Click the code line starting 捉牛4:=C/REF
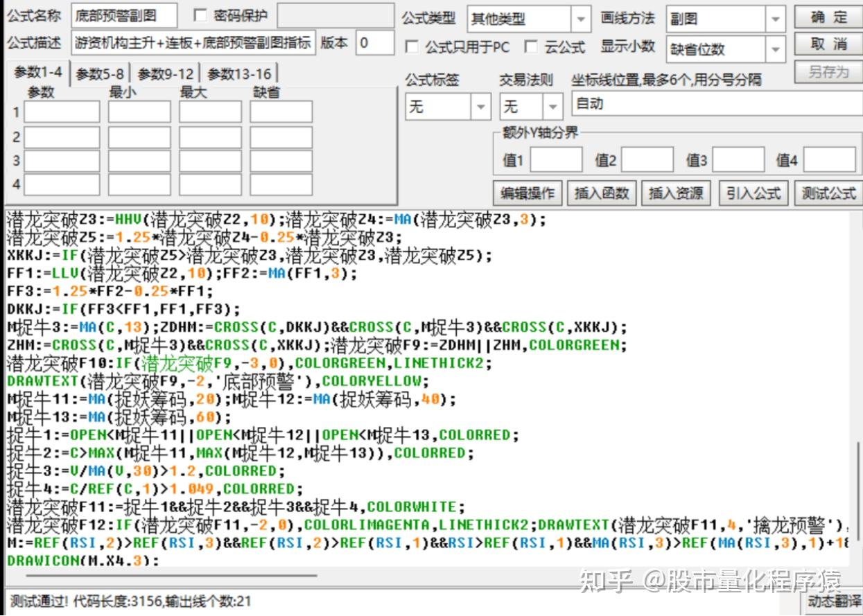 (155, 489)
